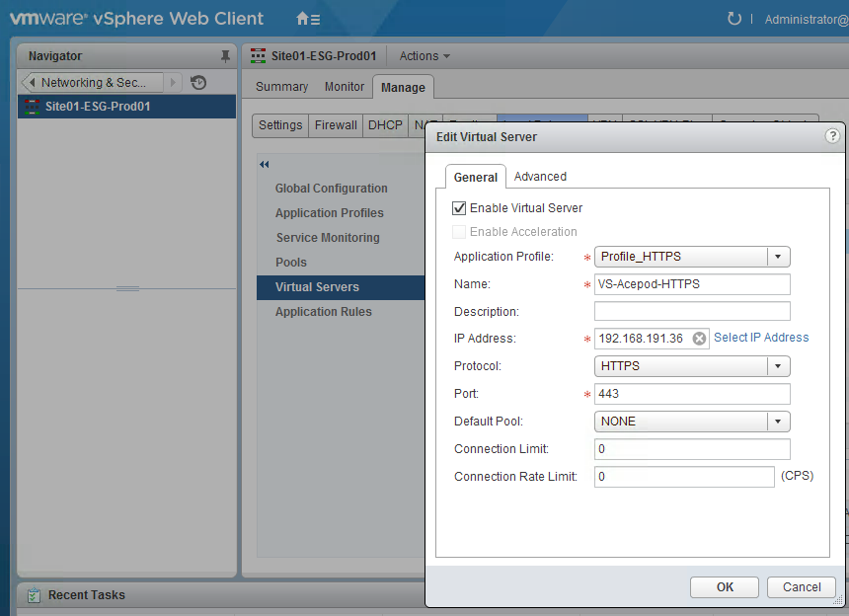Open the Actions dropdown menu
Viewport: 849px width, 616px height.
(x=424, y=55)
